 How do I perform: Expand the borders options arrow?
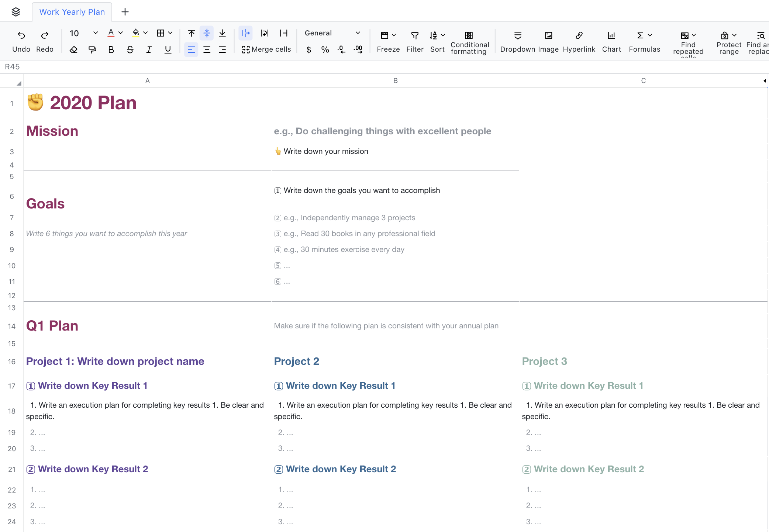(170, 33)
